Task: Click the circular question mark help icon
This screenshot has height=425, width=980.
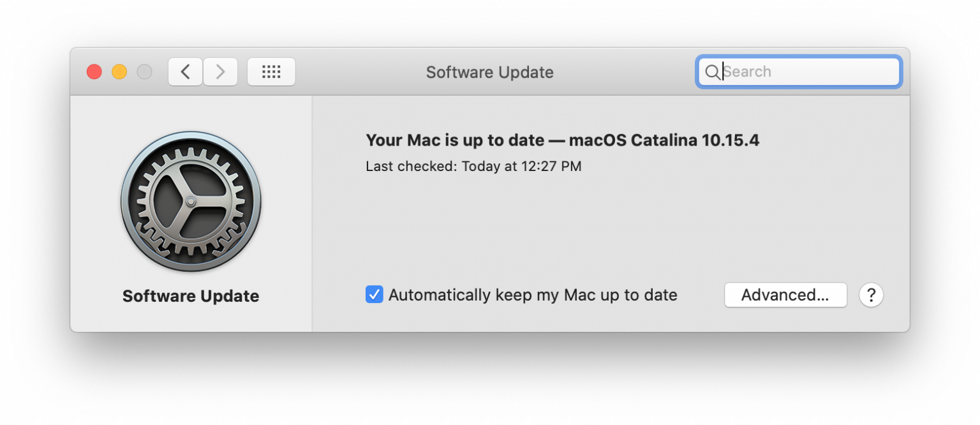Action: [871, 295]
